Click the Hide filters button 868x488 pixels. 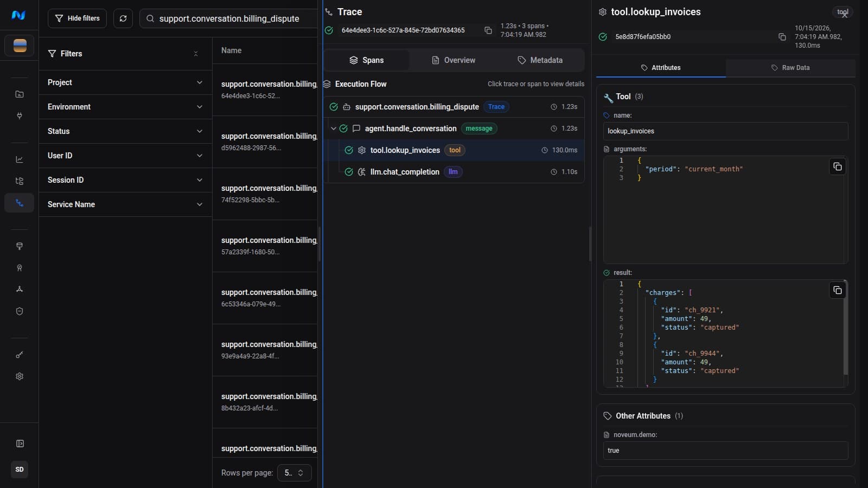click(x=77, y=18)
